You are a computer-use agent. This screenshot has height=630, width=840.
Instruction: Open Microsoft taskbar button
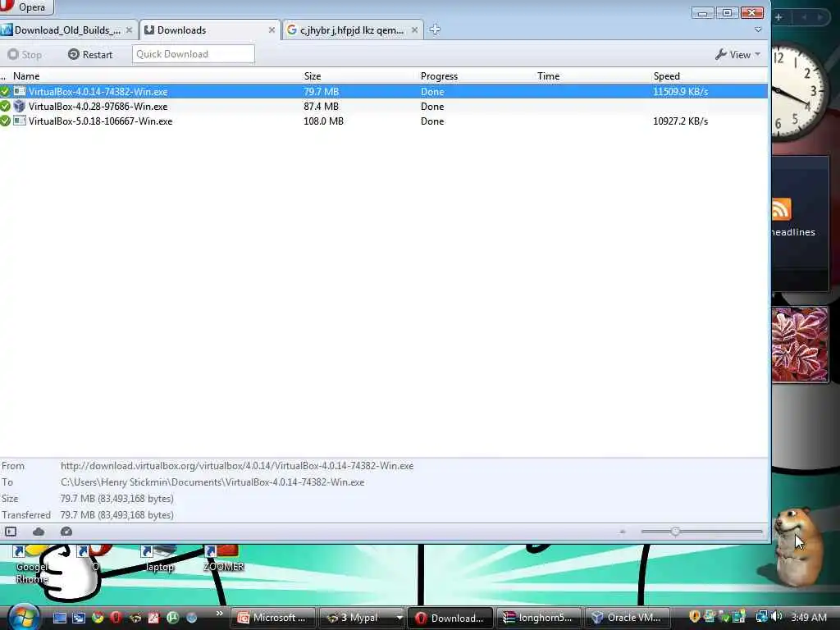(273, 618)
